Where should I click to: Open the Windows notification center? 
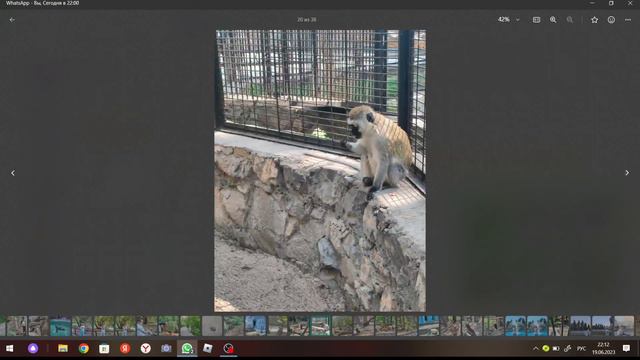pyautogui.click(x=627, y=348)
